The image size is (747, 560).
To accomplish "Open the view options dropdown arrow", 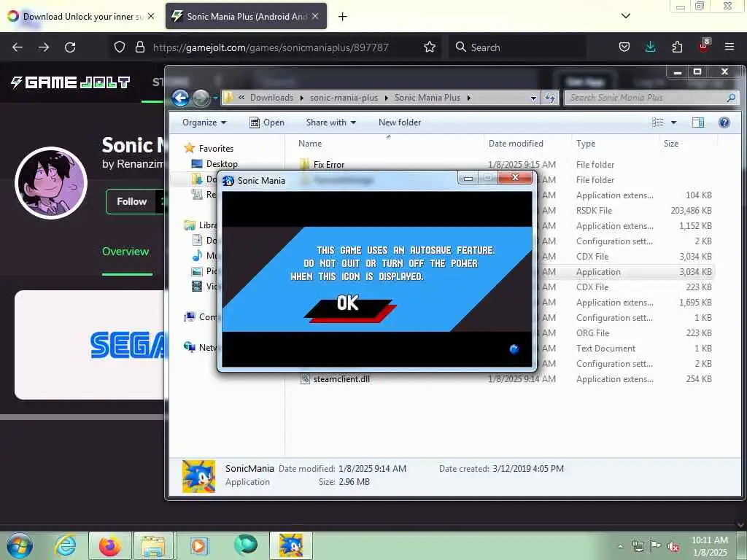I will [x=673, y=122].
